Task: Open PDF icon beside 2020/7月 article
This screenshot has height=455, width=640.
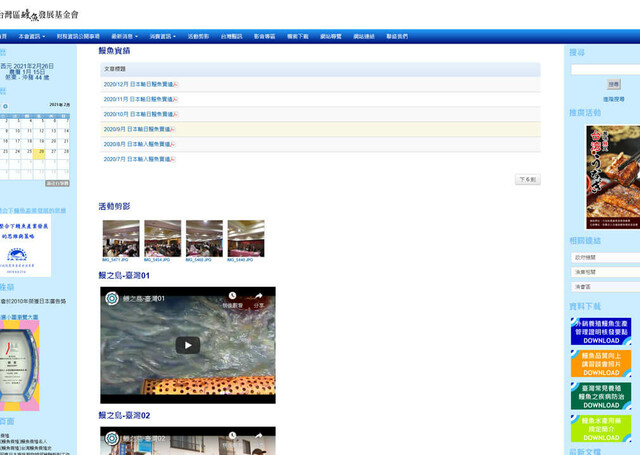Action: click(x=173, y=160)
